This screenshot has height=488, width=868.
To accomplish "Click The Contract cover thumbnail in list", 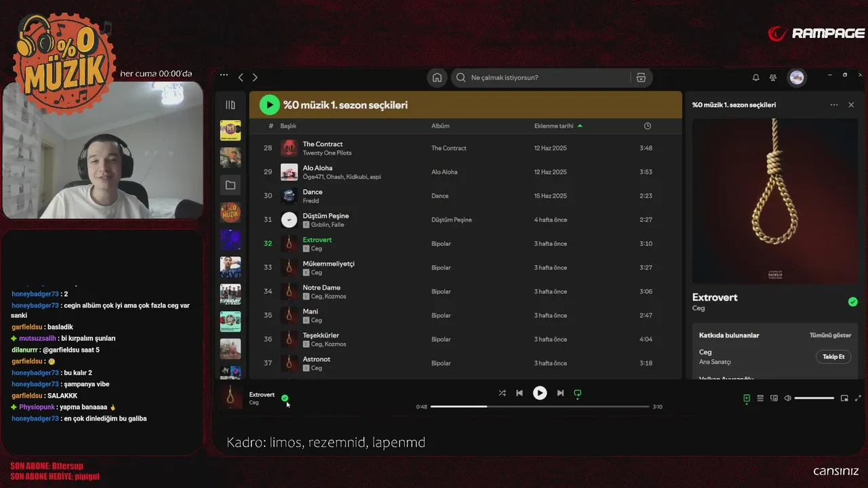I will pos(290,148).
